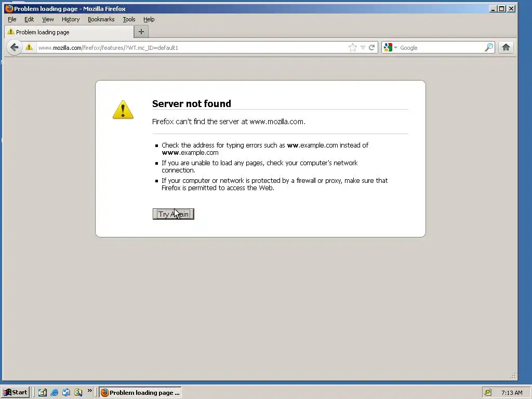Click the yellow warning triangle on error page
The image size is (532, 399).
pos(123,110)
